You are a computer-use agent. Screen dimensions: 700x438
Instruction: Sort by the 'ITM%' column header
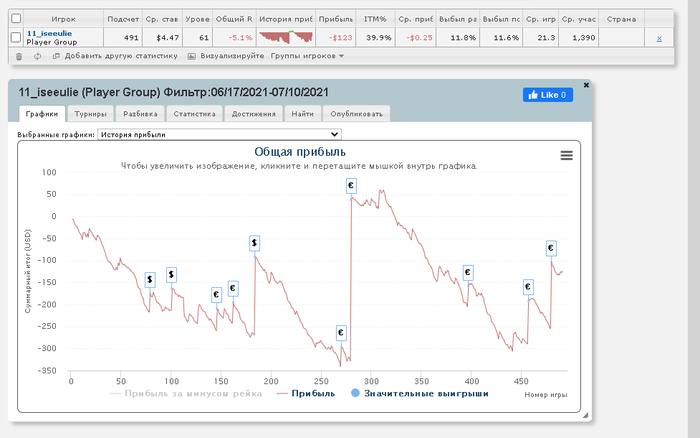375,19
